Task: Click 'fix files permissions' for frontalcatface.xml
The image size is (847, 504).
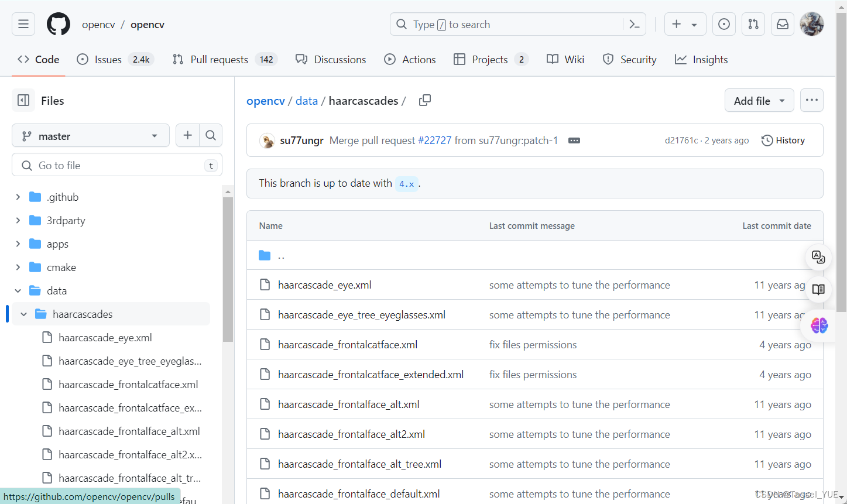Action: pyautogui.click(x=533, y=345)
